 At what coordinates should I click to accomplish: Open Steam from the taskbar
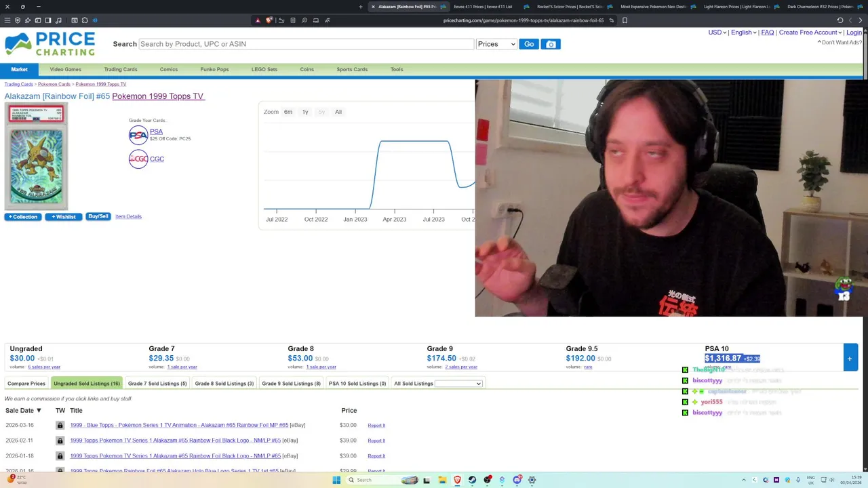click(473, 480)
